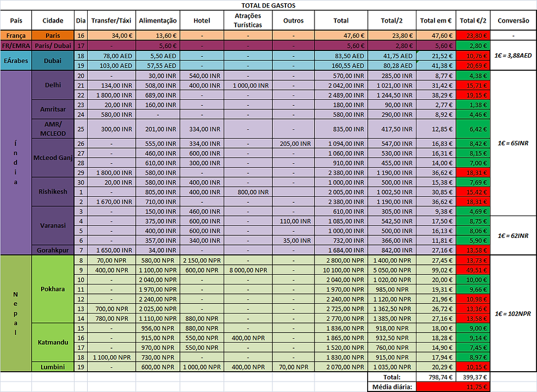The image size is (537, 392).
Task: Select the '800,00 INR' attractions cell
Action: [248, 192]
